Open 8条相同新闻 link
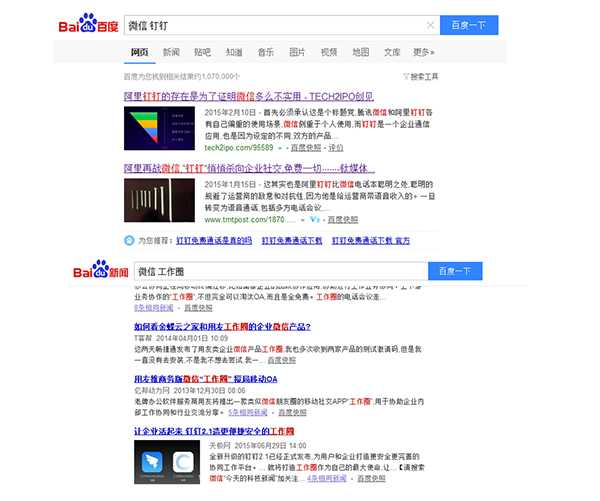 click(154, 308)
